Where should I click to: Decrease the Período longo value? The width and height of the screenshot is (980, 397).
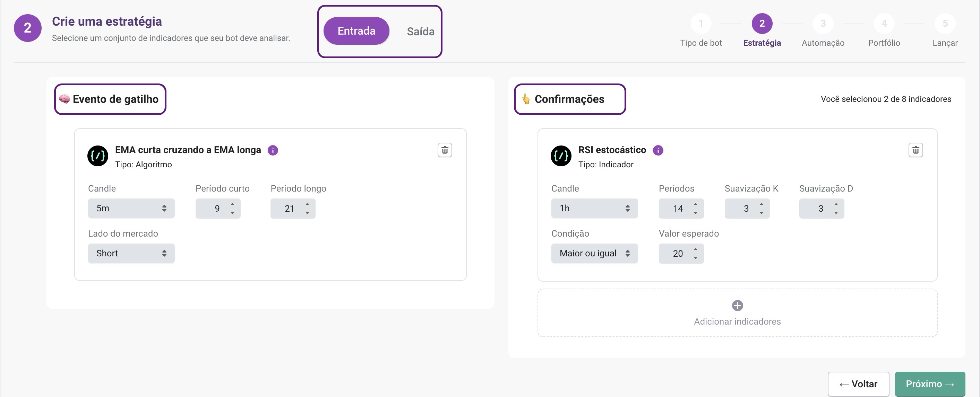(307, 213)
